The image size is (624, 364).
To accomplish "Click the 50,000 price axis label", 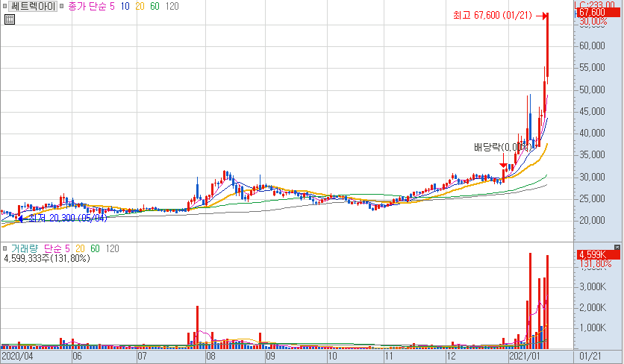I will (x=592, y=90).
